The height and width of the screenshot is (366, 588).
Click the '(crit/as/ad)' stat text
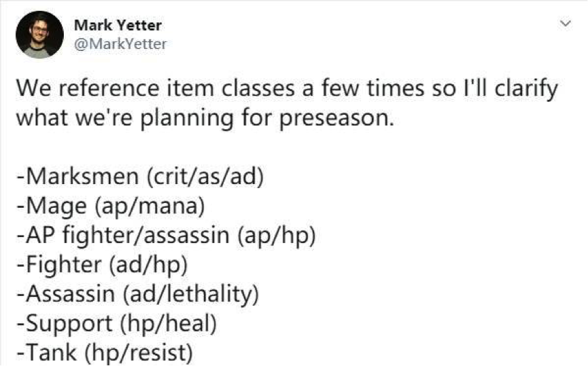coord(205,177)
